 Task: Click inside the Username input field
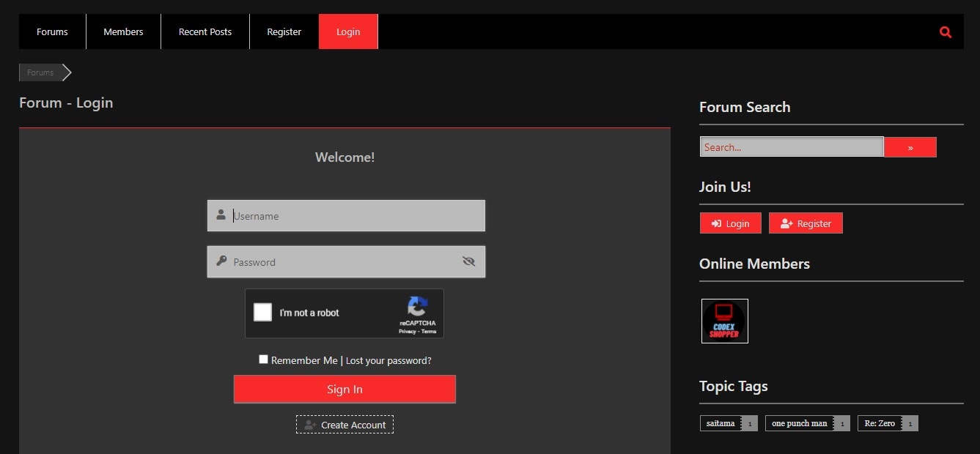point(345,215)
